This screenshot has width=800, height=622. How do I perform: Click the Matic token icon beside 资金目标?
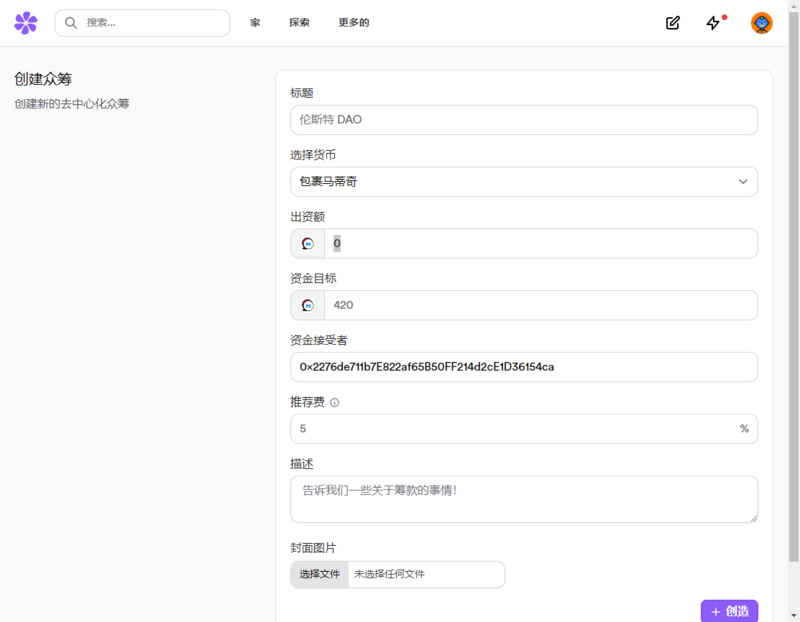pyautogui.click(x=306, y=305)
